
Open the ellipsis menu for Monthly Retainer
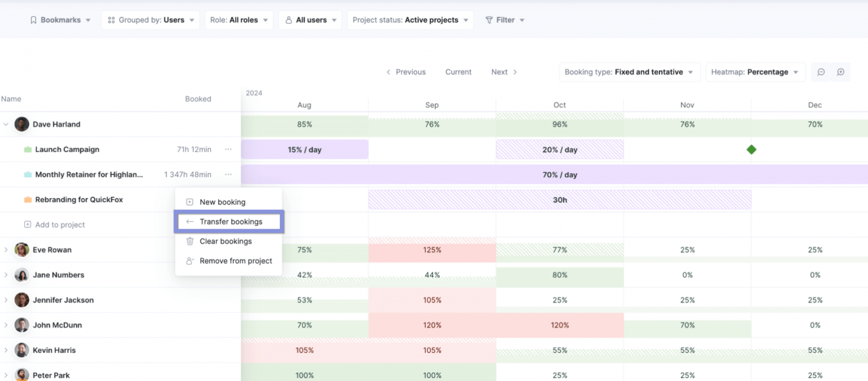click(228, 174)
